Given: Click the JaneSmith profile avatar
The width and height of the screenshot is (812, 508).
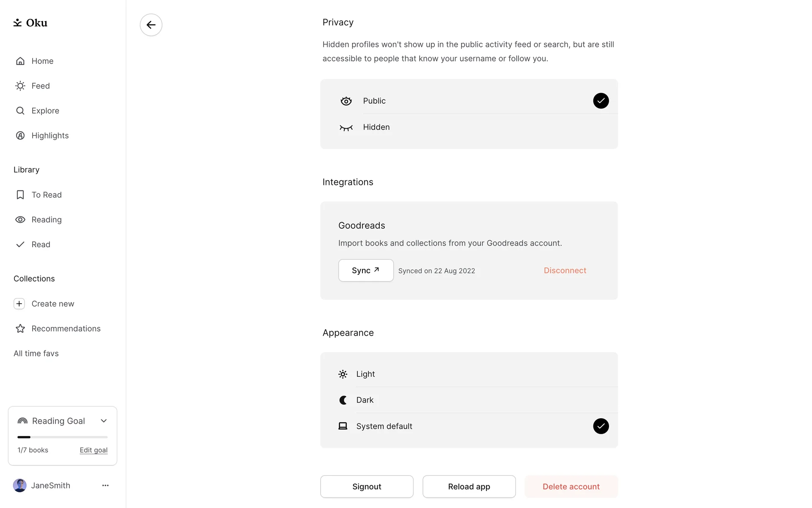Looking at the screenshot, I should coord(20,486).
